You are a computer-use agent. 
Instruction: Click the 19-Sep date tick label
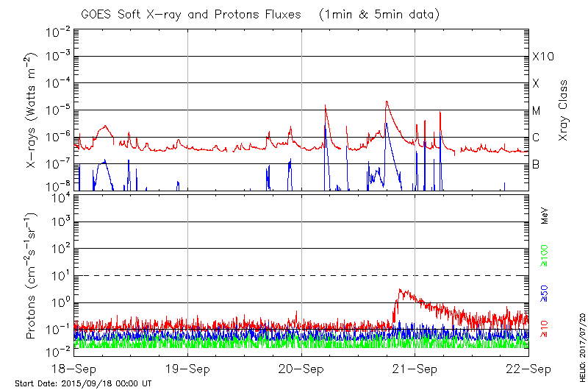(188, 369)
